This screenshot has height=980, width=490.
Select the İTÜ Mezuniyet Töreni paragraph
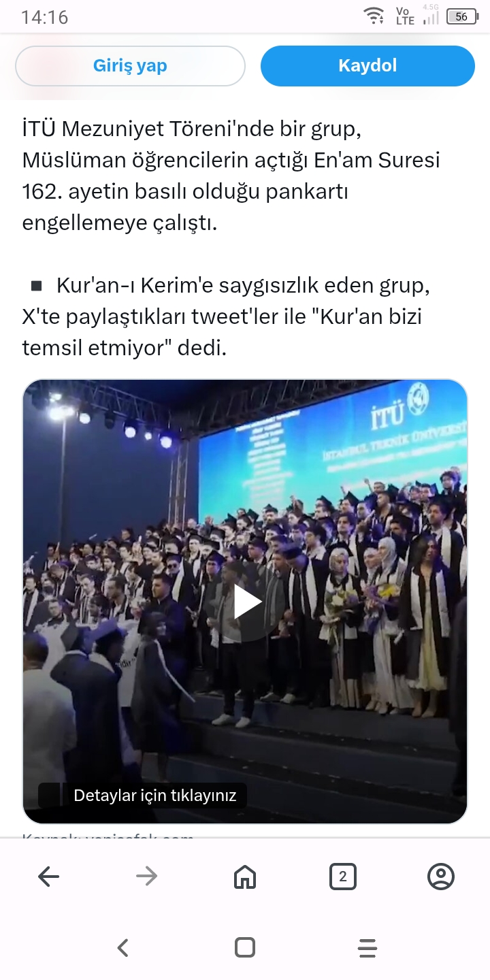(x=231, y=176)
